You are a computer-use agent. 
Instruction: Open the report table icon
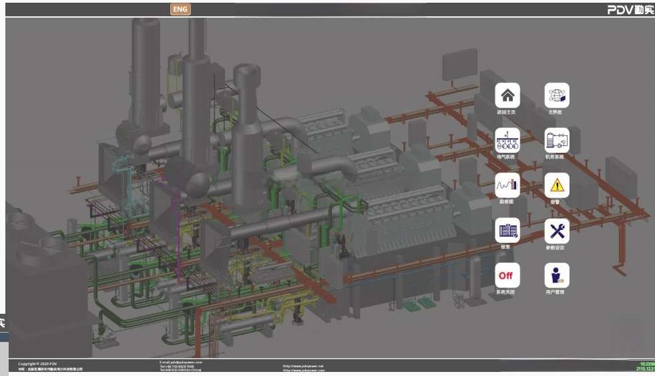point(507,231)
